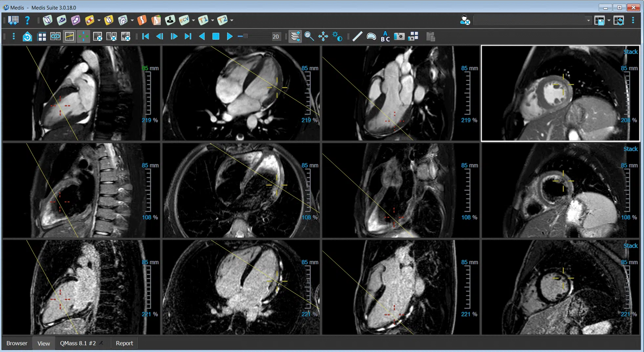Play the cine forward
644x352 pixels.
tap(230, 36)
